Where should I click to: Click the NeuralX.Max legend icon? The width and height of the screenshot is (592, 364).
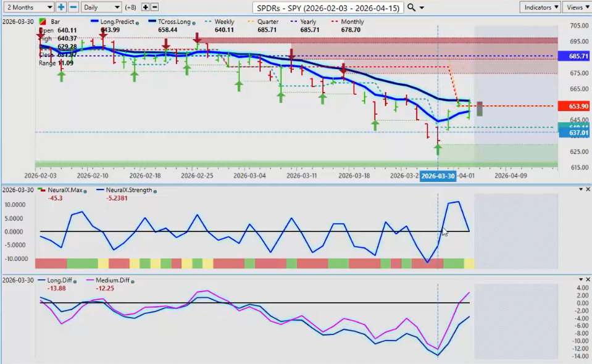[x=41, y=191]
